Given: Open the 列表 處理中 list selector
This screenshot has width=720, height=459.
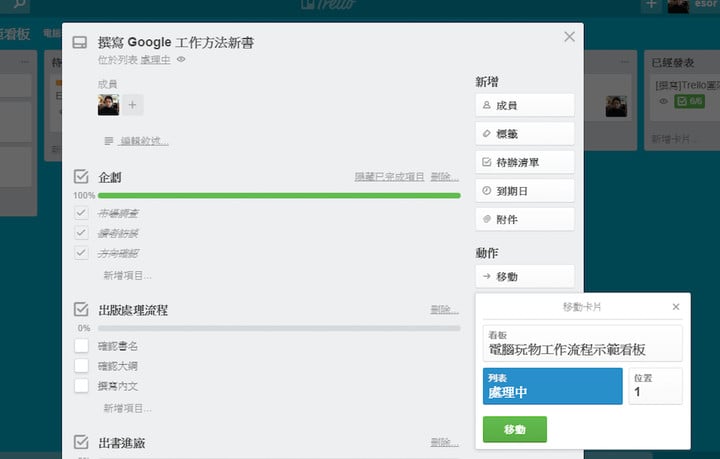Looking at the screenshot, I should (552, 386).
